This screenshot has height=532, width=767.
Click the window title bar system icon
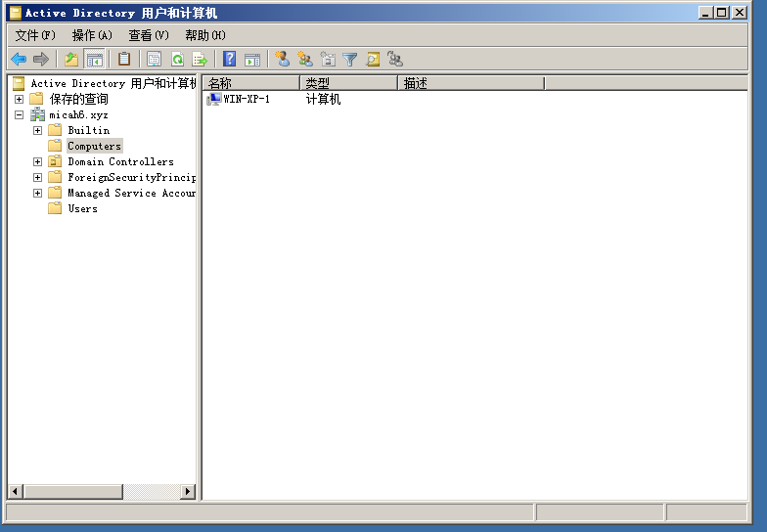16,13
